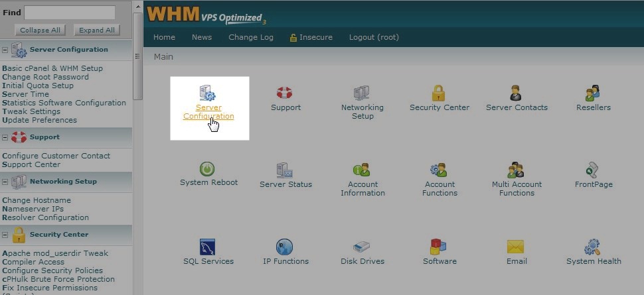This screenshot has height=295, width=644.
Task: Go to Home in top navigation
Action: 164,37
